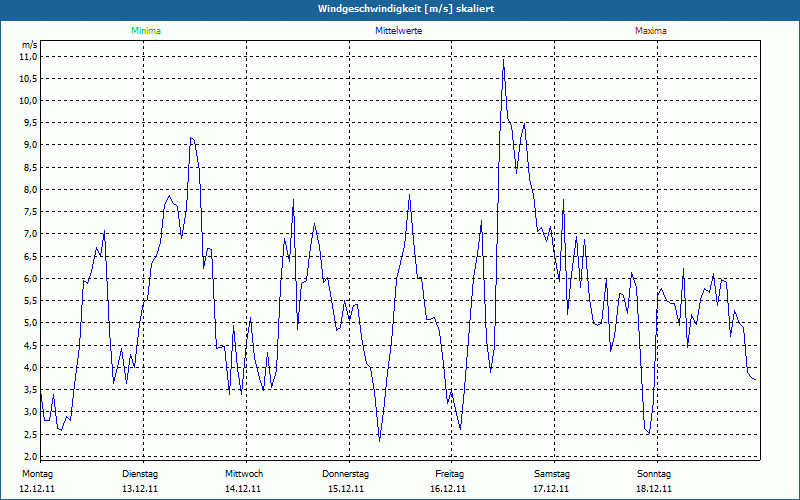
Task: Click the Maxima legend label
Action: click(651, 31)
